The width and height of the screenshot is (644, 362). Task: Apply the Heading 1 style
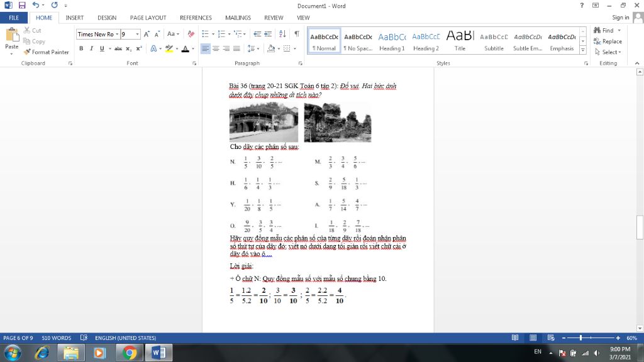[392, 41]
